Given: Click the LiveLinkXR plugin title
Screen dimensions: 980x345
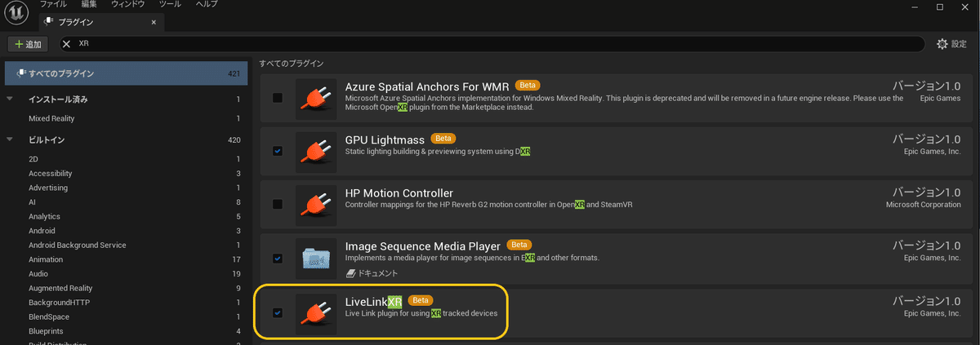Looking at the screenshot, I should pos(373,301).
